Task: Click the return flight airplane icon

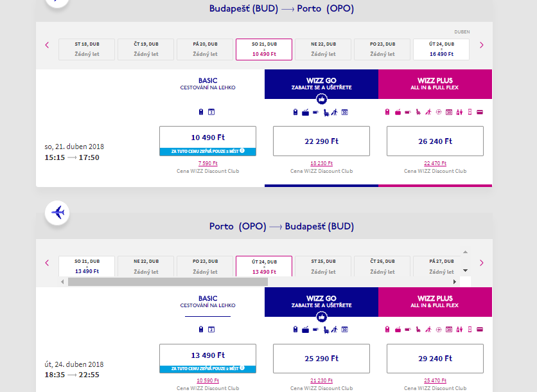Action: click(x=57, y=212)
